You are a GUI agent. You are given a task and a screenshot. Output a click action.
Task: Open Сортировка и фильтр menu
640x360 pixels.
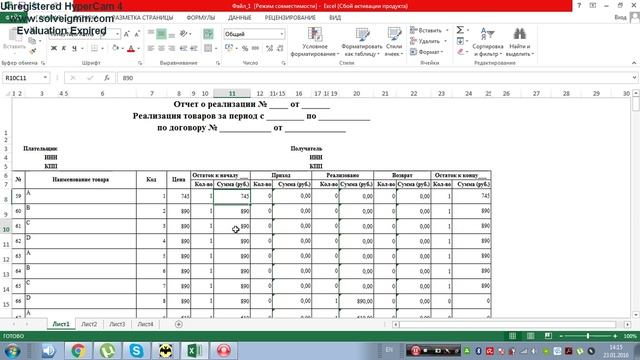point(487,42)
